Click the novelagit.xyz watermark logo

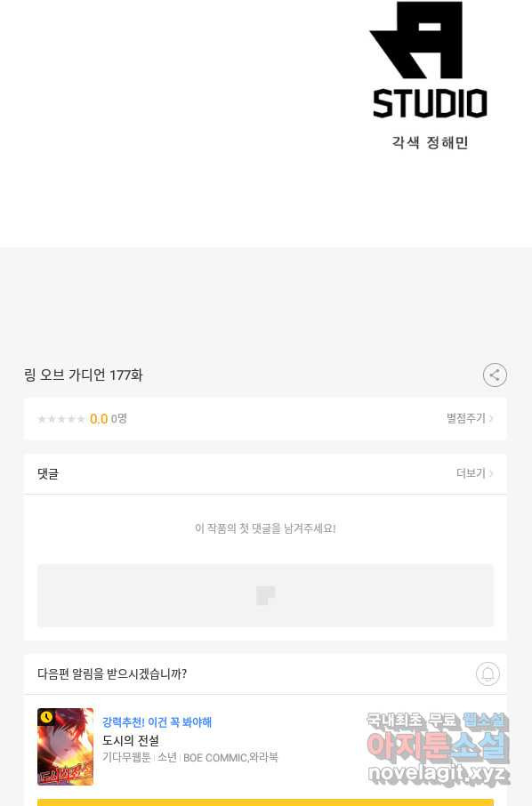click(438, 748)
